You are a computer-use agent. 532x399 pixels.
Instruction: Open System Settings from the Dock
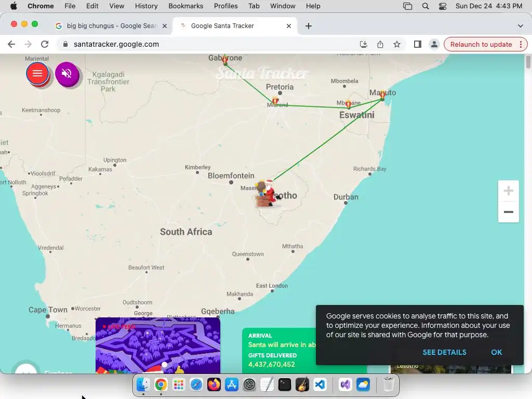249,384
